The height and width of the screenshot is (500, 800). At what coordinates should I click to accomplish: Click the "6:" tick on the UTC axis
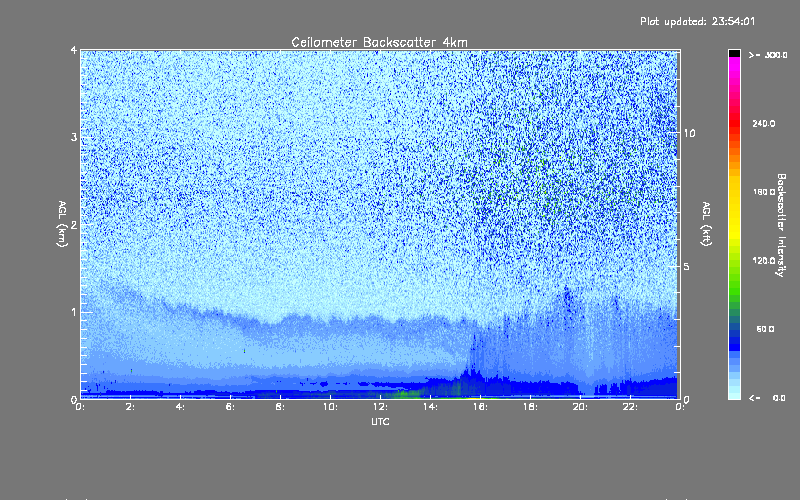[230, 407]
